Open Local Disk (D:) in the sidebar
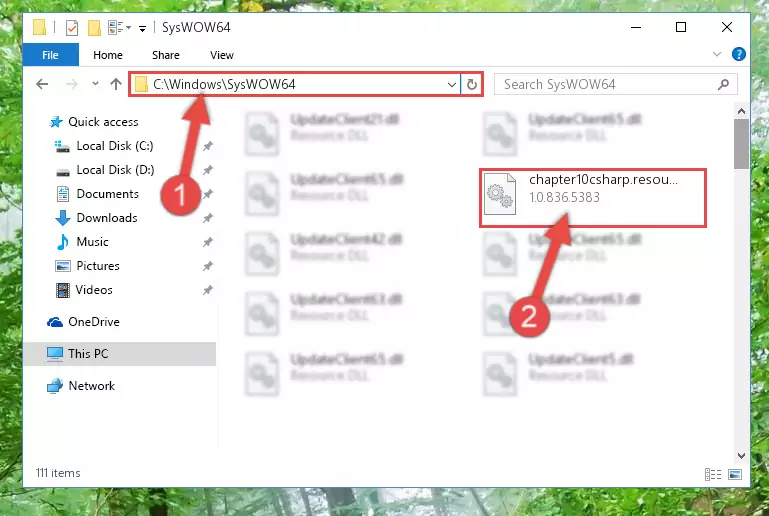Screen dimensions: 769x516 [104, 170]
